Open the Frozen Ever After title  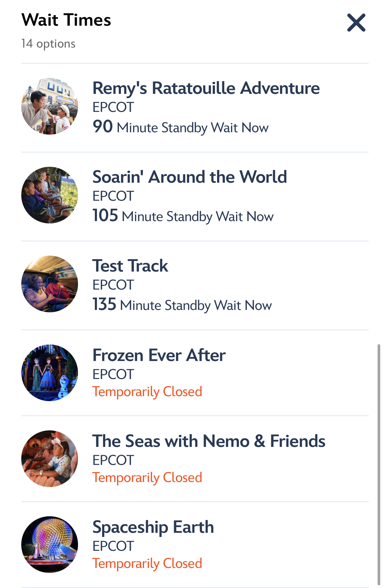tap(159, 355)
